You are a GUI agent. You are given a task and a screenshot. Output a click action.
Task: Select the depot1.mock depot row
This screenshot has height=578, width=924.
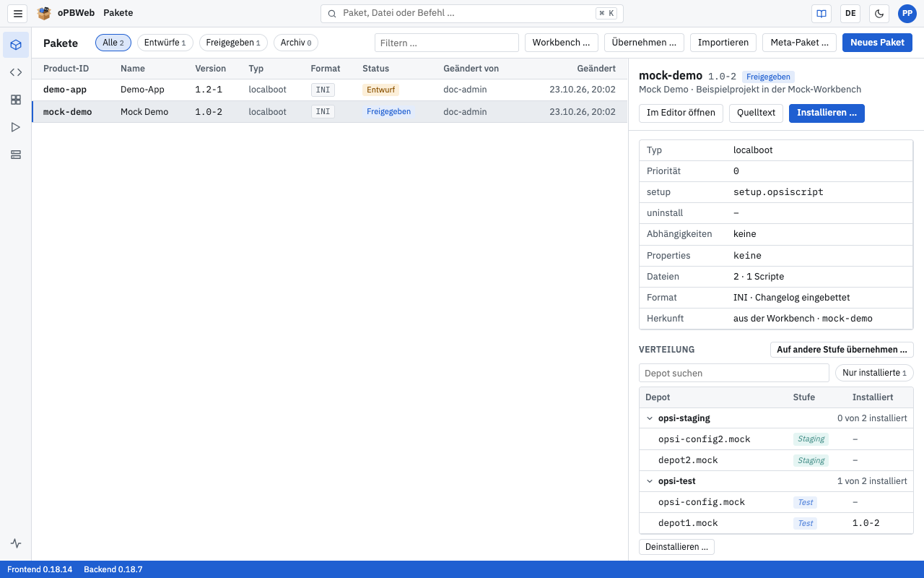point(776,523)
